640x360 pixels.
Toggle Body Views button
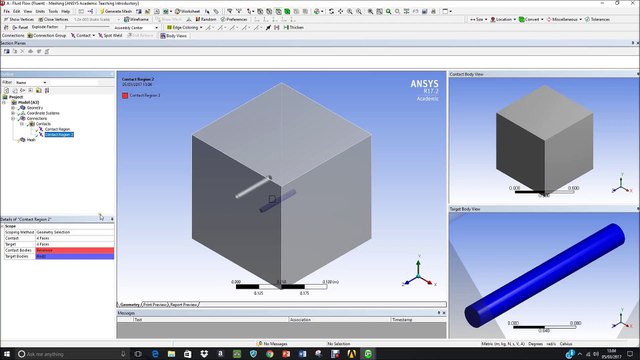click(173, 36)
